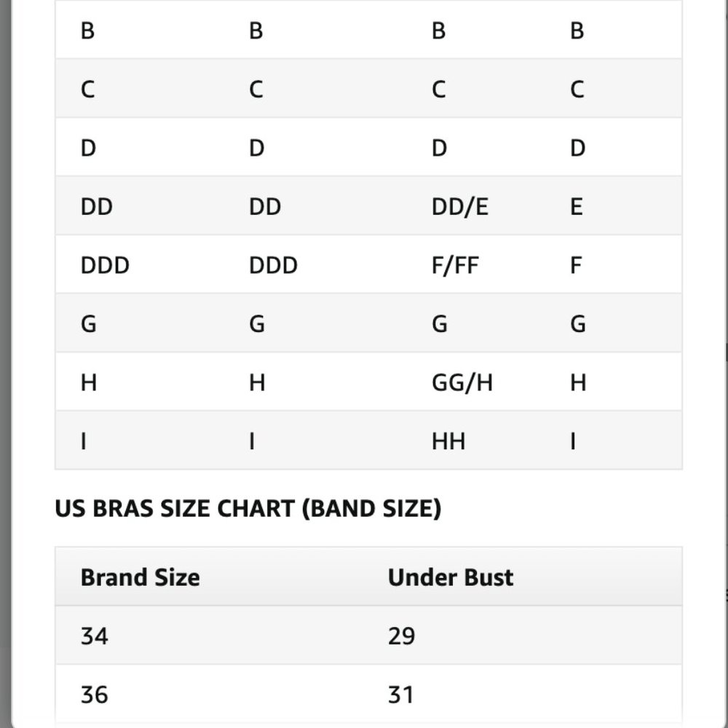Click the US Bras Size Chart heading
The image size is (728, 728).
coord(248,508)
